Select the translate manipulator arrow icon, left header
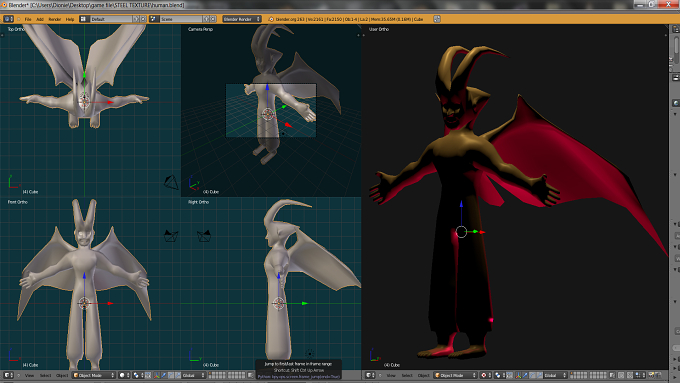680x383 pixels. (x=164, y=375)
